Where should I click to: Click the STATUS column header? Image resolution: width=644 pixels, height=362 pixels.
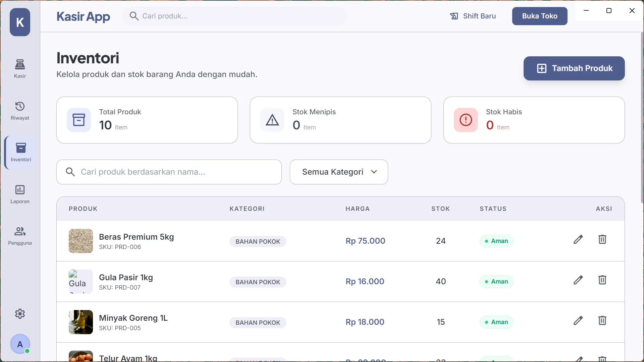[493, 209]
